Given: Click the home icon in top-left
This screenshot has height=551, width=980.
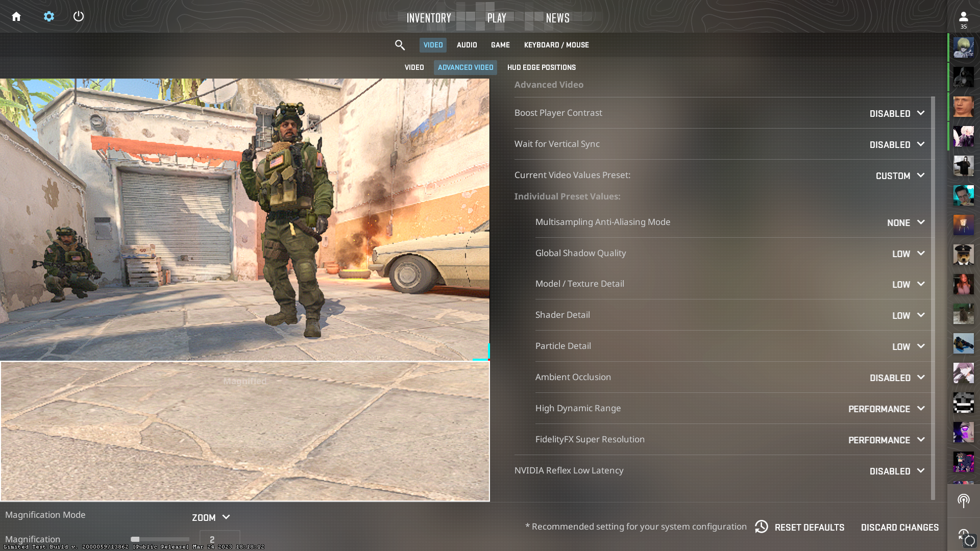Looking at the screenshot, I should coord(16,16).
